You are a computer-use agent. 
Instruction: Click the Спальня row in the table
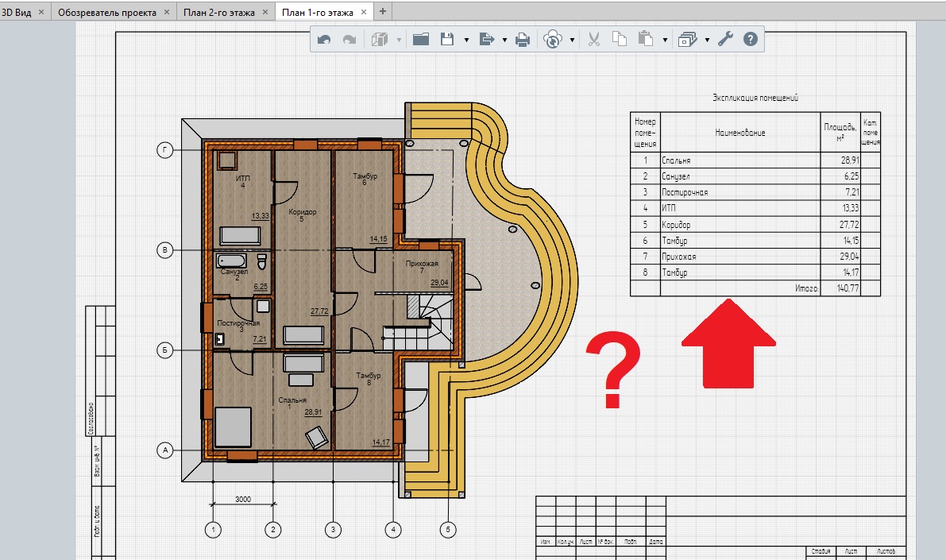tap(755, 160)
